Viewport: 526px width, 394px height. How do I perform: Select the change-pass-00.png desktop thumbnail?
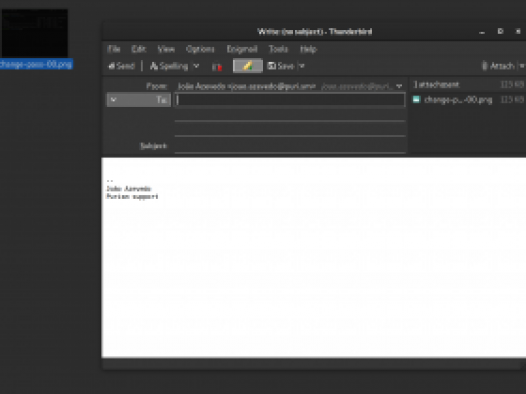35,33
